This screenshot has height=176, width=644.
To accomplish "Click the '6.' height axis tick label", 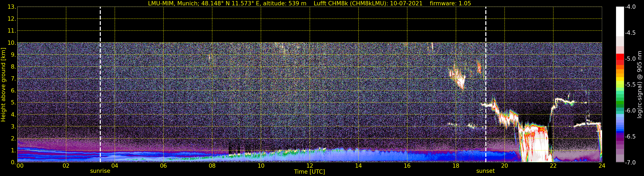I will (13, 91).
